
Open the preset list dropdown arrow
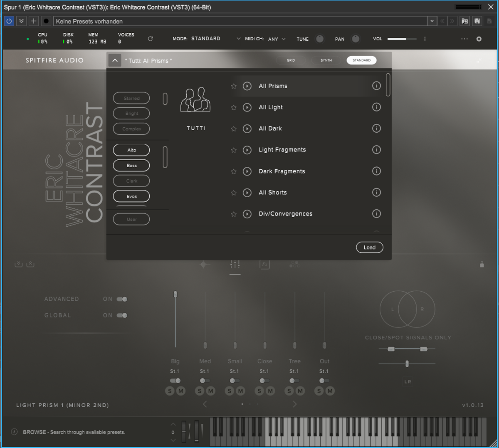432,21
